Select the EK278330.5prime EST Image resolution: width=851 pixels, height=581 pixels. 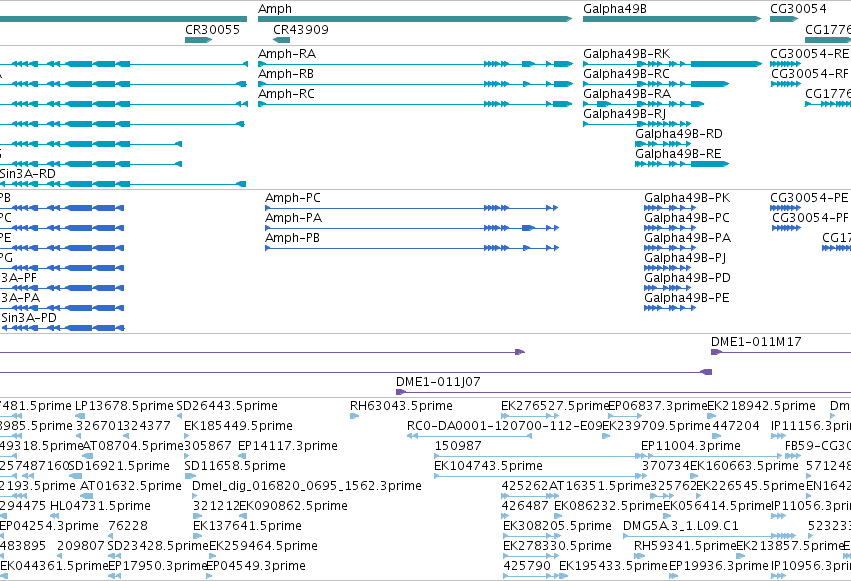[x=531, y=557]
